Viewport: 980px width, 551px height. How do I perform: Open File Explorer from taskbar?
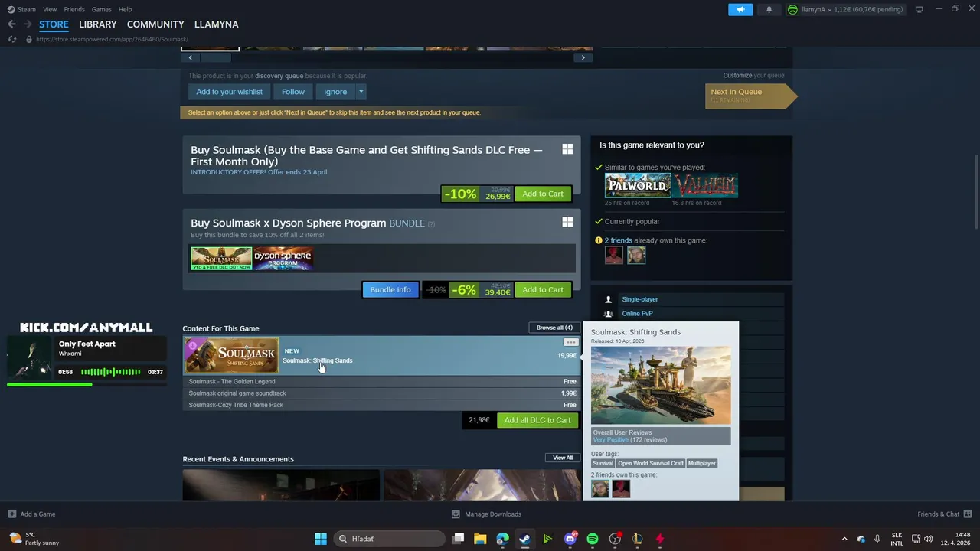[x=480, y=539]
